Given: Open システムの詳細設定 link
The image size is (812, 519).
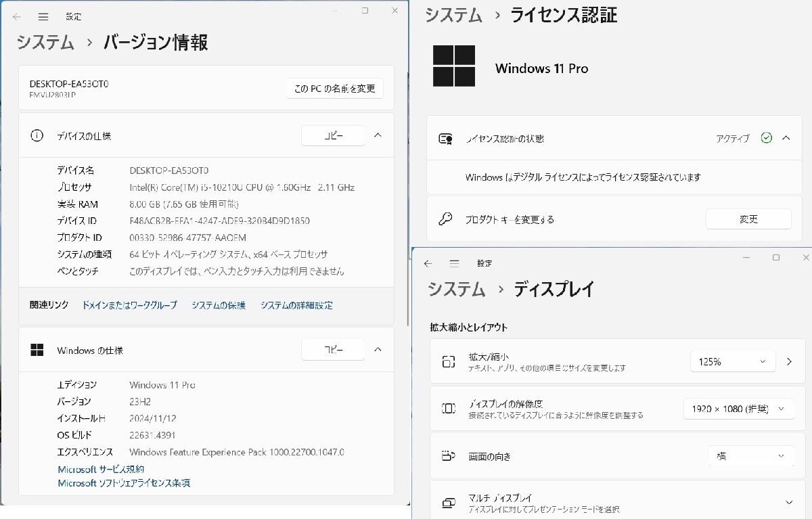Looking at the screenshot, I should [296, 305].
